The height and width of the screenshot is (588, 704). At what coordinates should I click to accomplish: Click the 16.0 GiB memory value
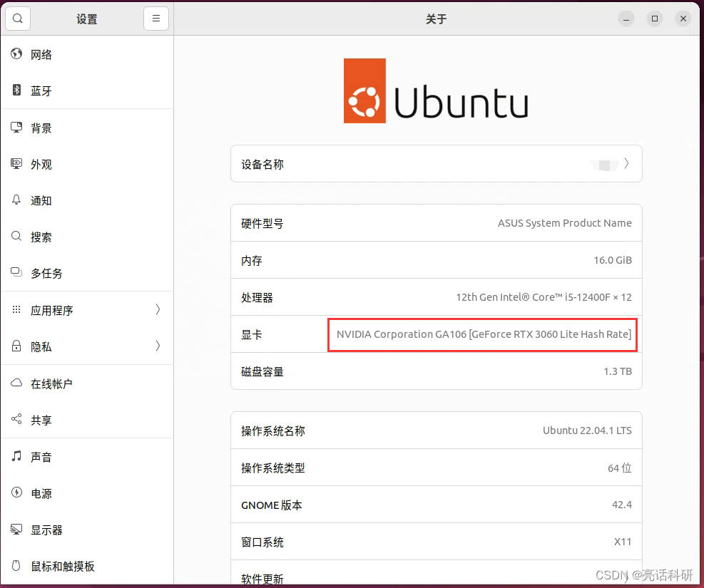tap(613, 260)
